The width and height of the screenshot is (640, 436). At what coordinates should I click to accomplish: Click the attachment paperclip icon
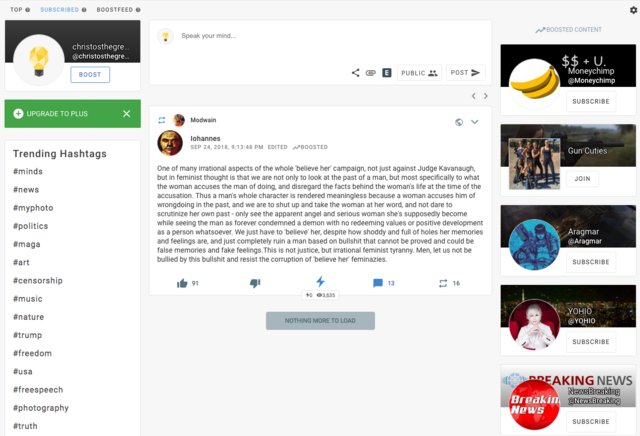click(x=371, y=73)
